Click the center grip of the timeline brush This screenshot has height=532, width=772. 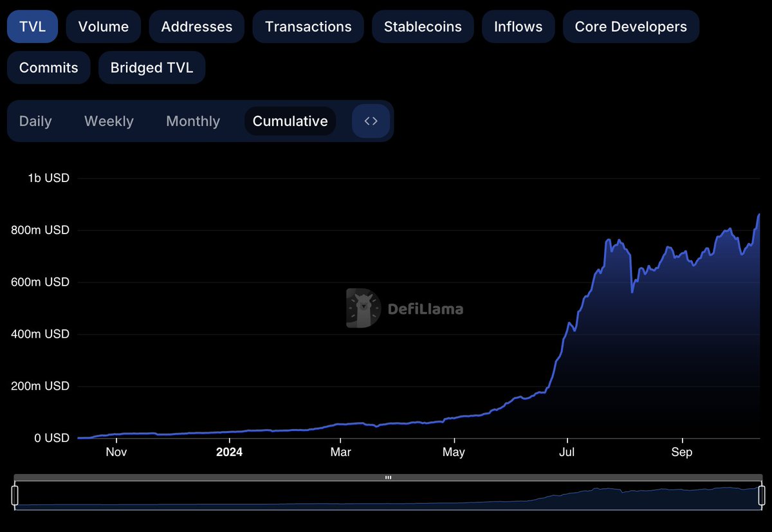388,477
